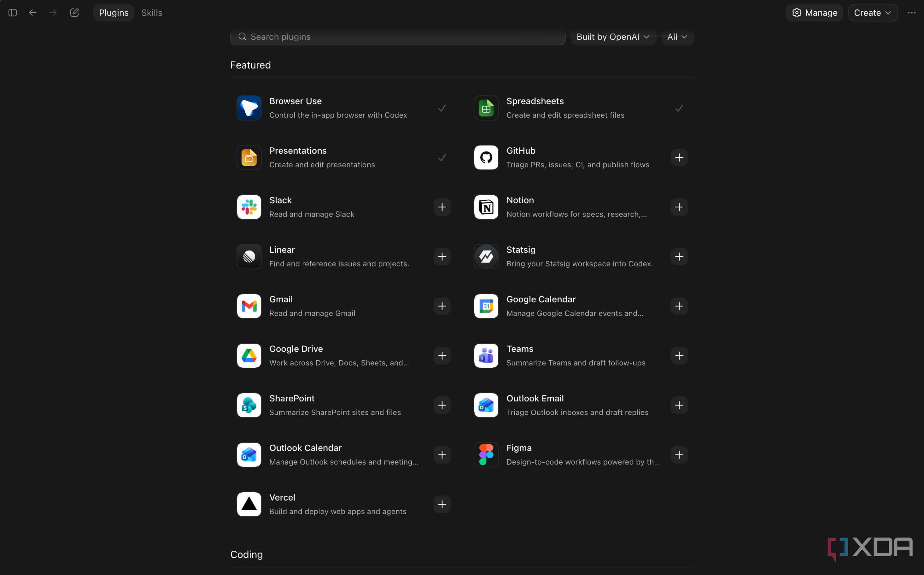Open the Presentations plugin icon
Viewport: 924px width, 575px height.
coord(249,157)
